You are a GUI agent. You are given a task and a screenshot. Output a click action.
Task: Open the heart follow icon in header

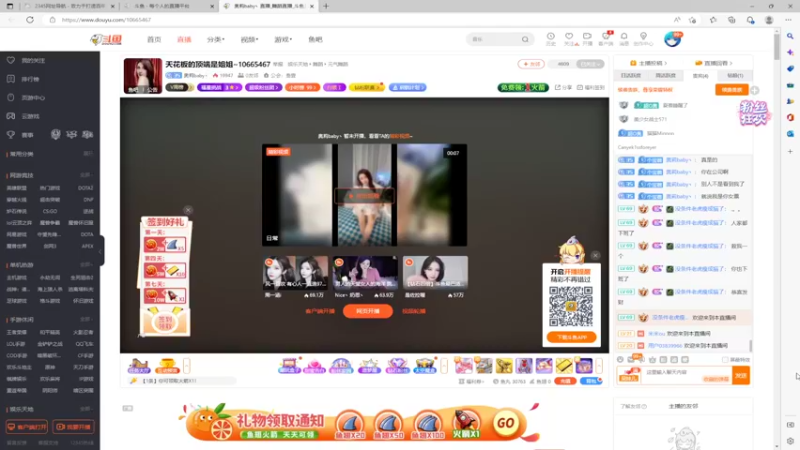click(569, 39)
